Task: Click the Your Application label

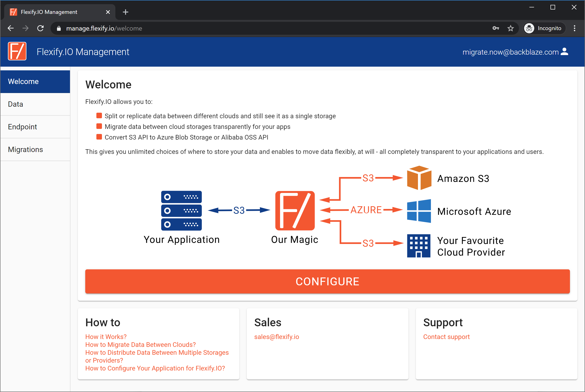Action: 181,240
